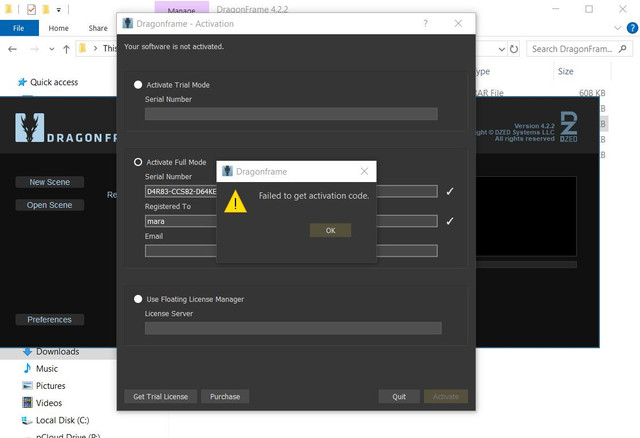The image size is (640, 438).
Task: Click the Videos film icon in navigation pane
Action: [27, 402]
